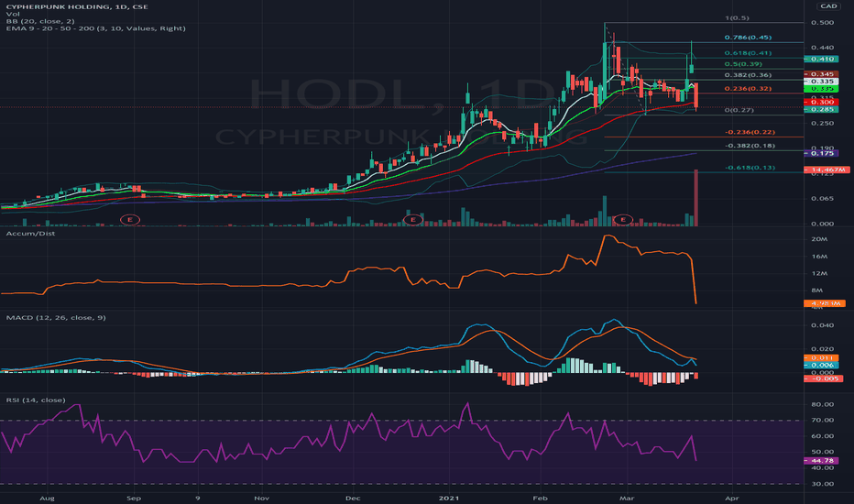
Task: Click the earnings E marker near December
Action: [413, 220]
